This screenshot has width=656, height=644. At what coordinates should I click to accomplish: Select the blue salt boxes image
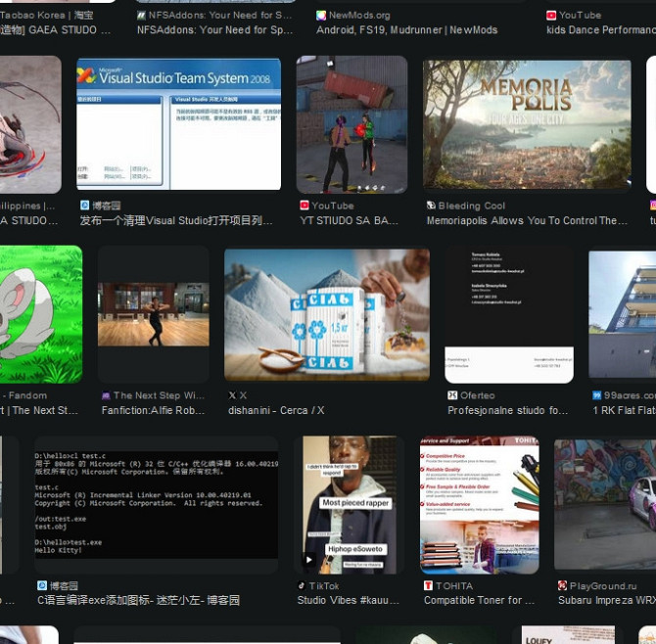(326, 314)
